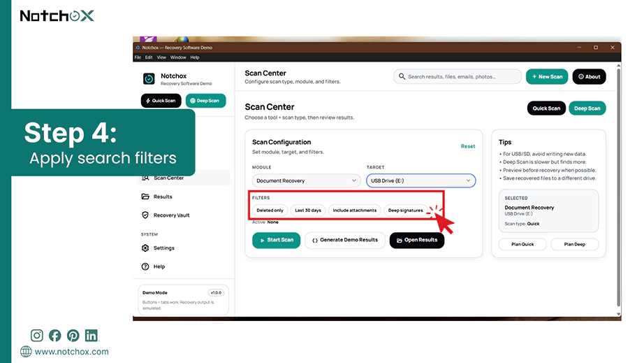Screen dimensions: 644x363
Task: Close the Notchox window
Action: pyautogui.click(x=613, y=48)
